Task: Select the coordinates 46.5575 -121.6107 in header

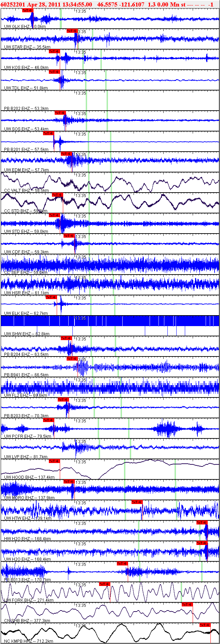Action: click(121, 4)
